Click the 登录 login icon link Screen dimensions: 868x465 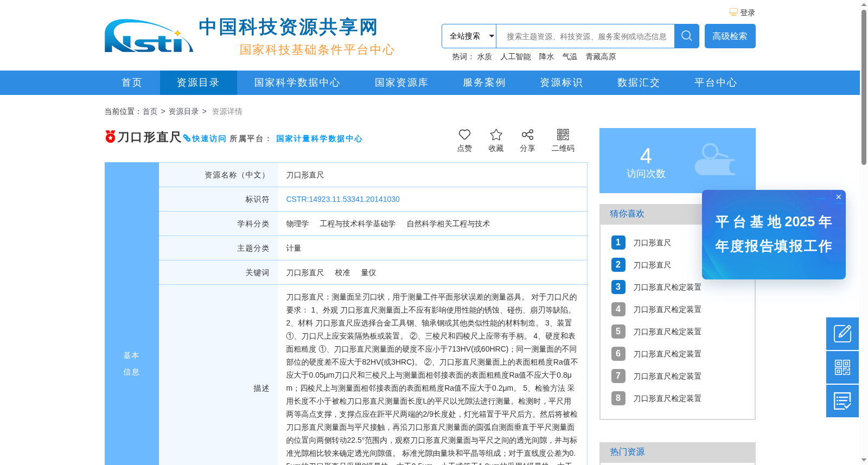pyautogui.click(x=742, y=12)
